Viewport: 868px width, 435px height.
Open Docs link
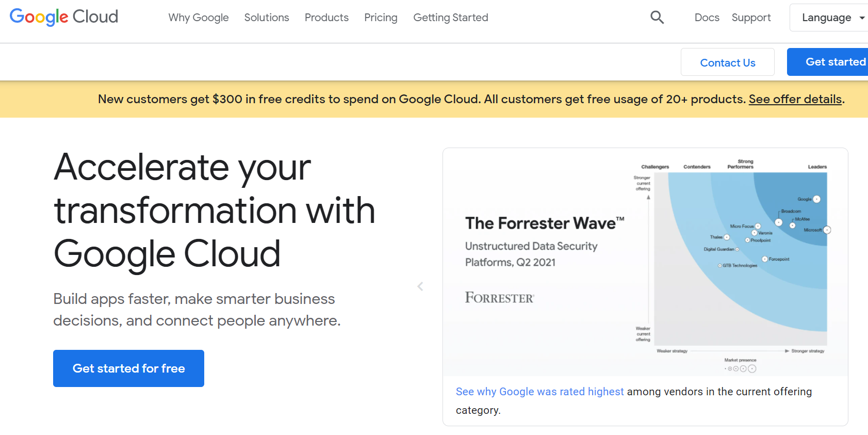coord(707,18)
